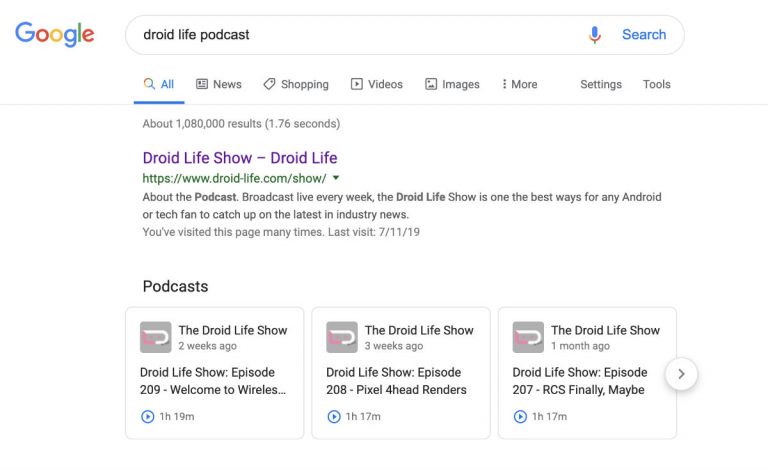Image resolution: width=768 pixels, height=470 pixels.
Task: Click Droid Life logo on Episode 208 card
Action: coord(342,337)
